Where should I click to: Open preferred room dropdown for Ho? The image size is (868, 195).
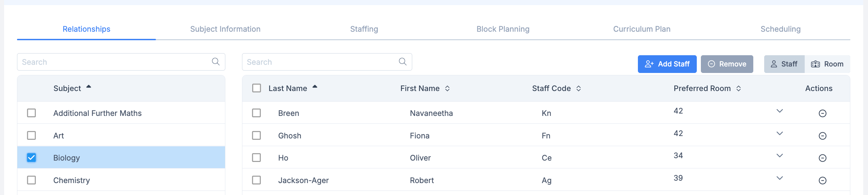(779, 156)
